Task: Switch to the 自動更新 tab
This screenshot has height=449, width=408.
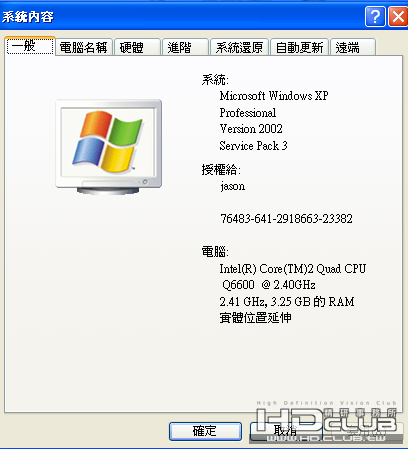Action: (x=299, y=47)
